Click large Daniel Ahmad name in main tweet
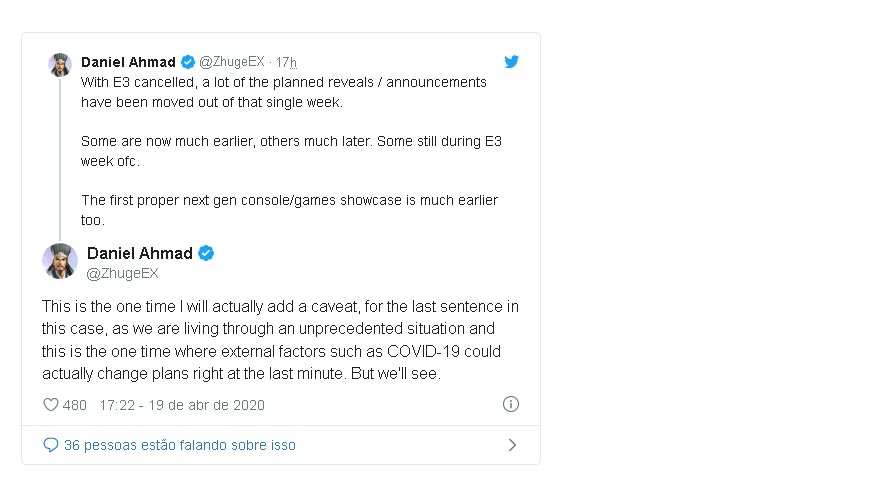 pos(139,253)
